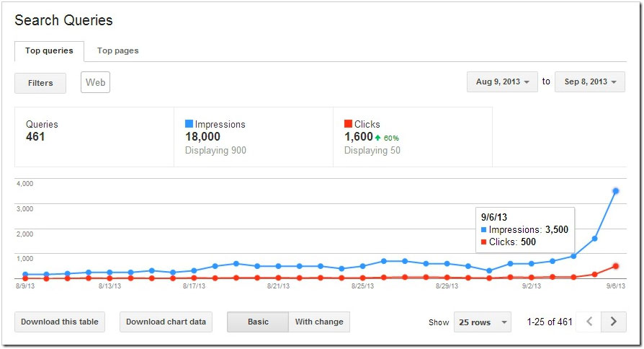Open the Sep 8, 2013 end date dropdown
644x349 pixels.
click(590, 82)
